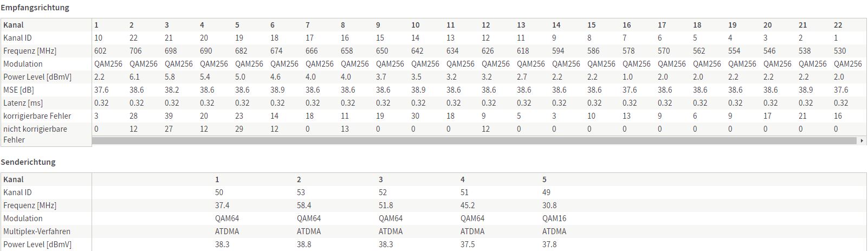Select Kanal ID 53 in Senderichtung

pyautogui.click(x=301, y=192)
